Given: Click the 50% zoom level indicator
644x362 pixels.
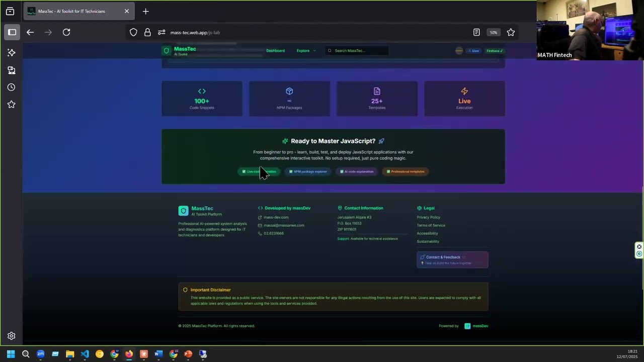Looking at the screenshot, I should point(494,32).
